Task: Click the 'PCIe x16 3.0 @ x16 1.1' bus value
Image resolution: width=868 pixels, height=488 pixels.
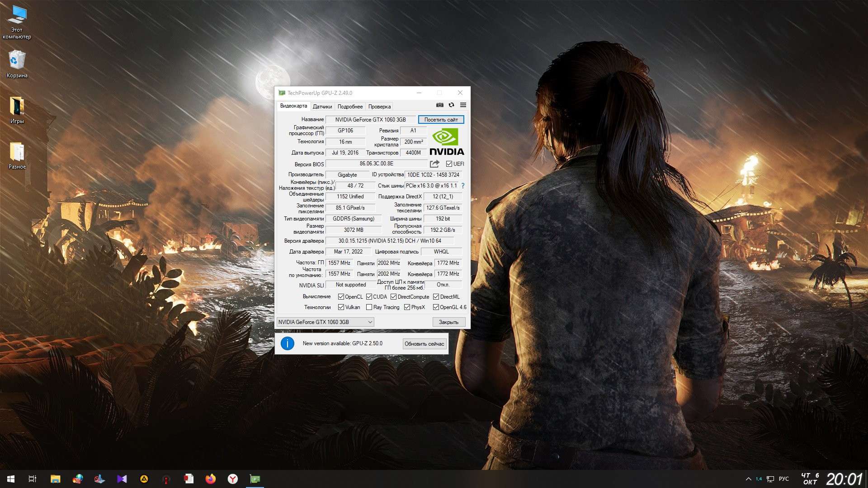Action: (x=431, y=186)
